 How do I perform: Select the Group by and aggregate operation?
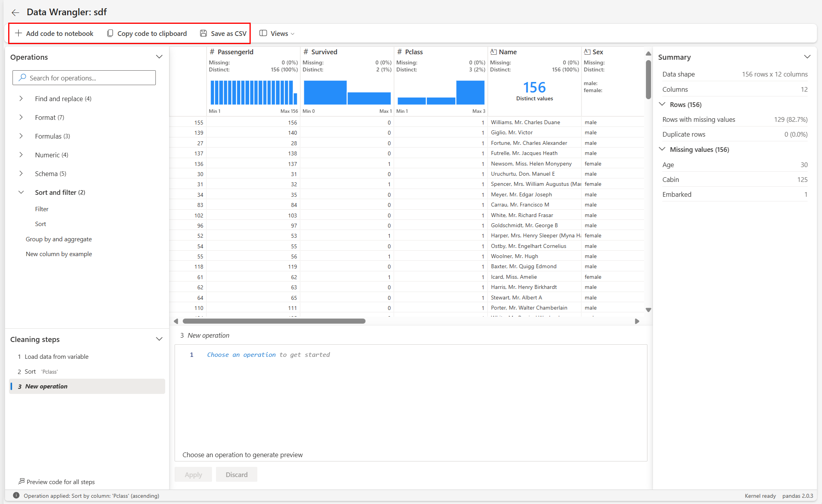pos(59,239)
